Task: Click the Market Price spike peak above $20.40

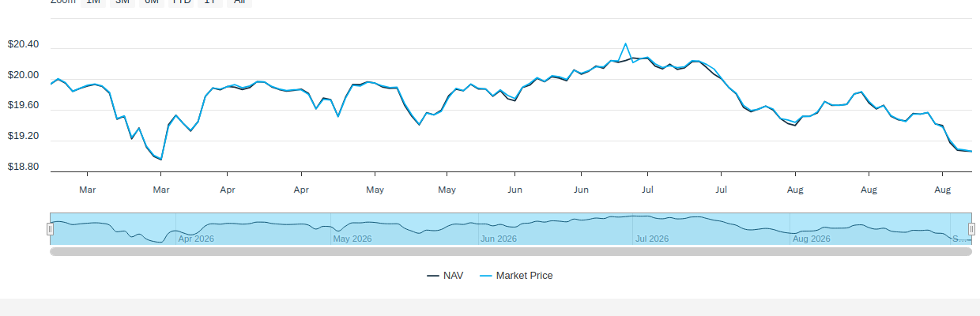Action: [x=625, y=43]
